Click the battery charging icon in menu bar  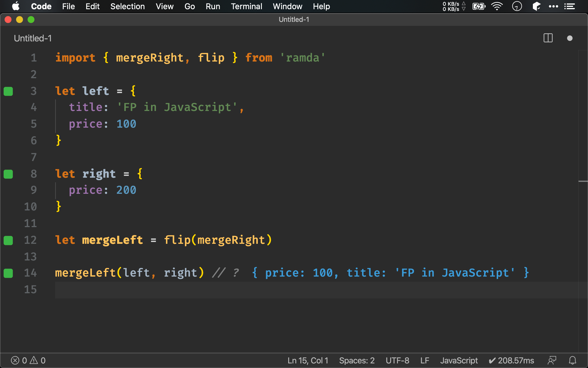tap(478, 6)
